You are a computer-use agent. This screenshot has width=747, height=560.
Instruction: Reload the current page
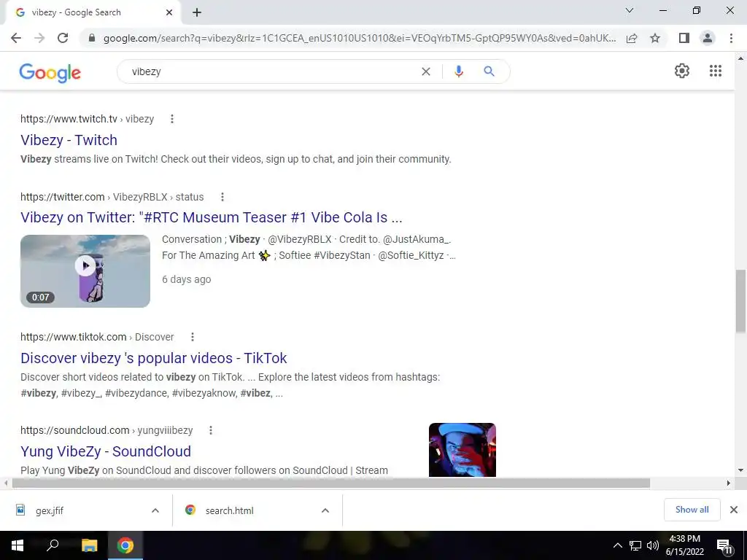(63, 38)
